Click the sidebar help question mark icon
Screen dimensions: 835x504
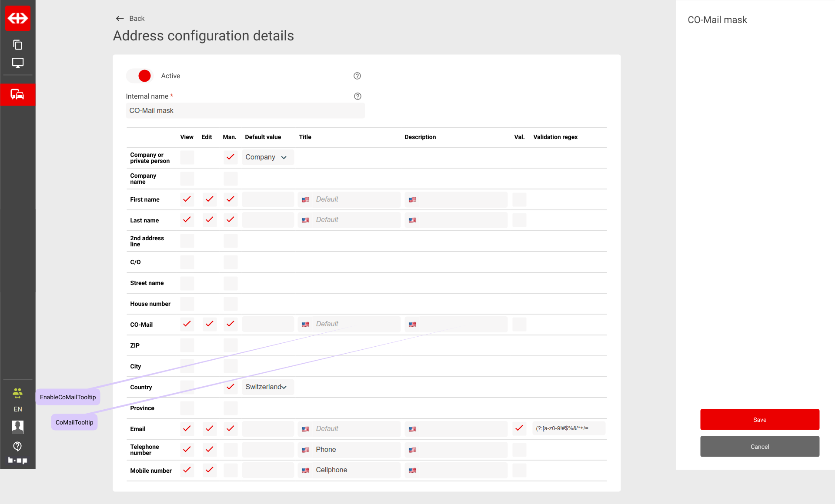(x=18, y=446)
